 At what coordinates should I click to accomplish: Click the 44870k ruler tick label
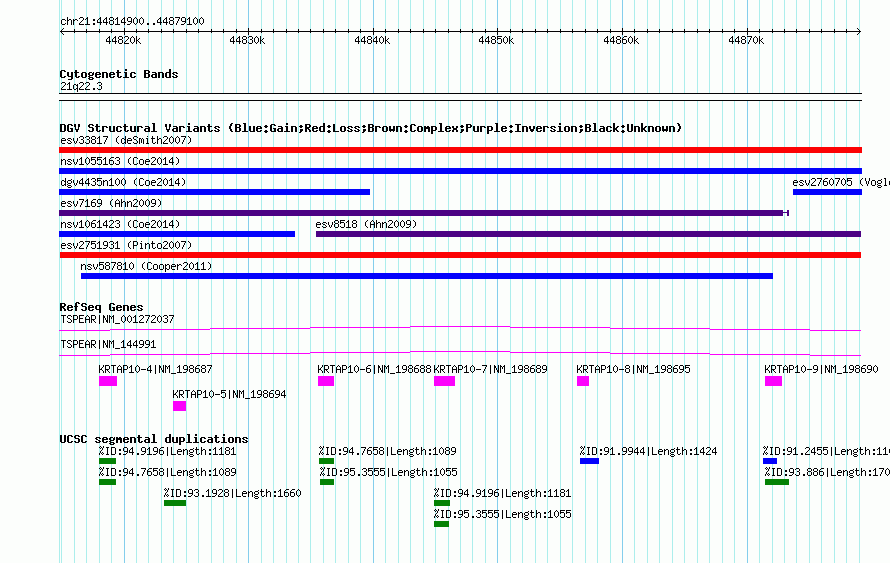746,40
